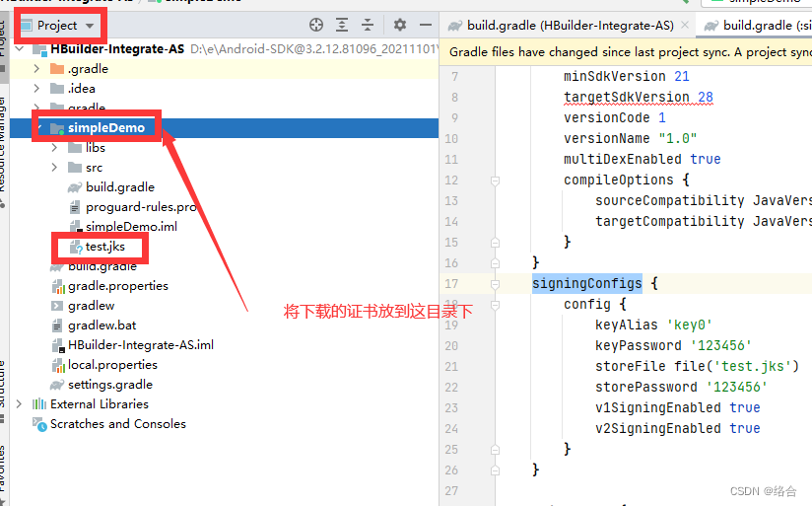Fold the signingConfigs block at line 17
The height and width of the screenshot is (506, 812).
click(x=495, y=284)
